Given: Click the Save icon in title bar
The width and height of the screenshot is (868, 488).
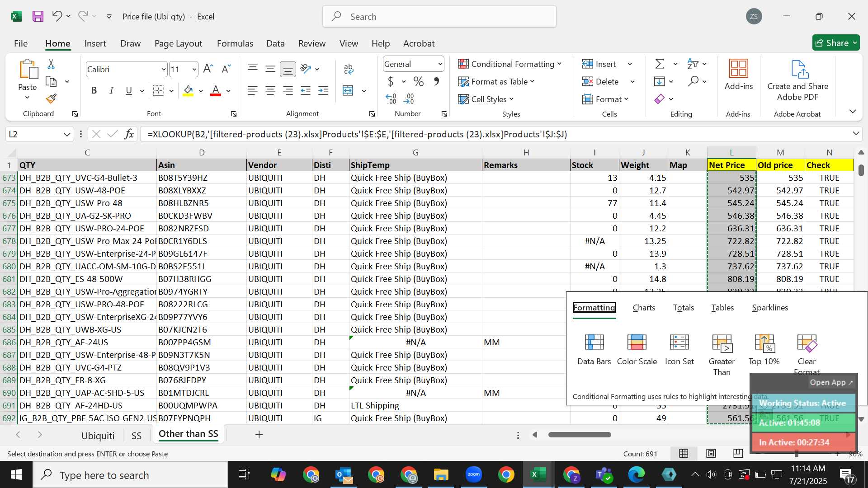Looking at the screenshot, I should pyautogui.click(x=38, y=17).
